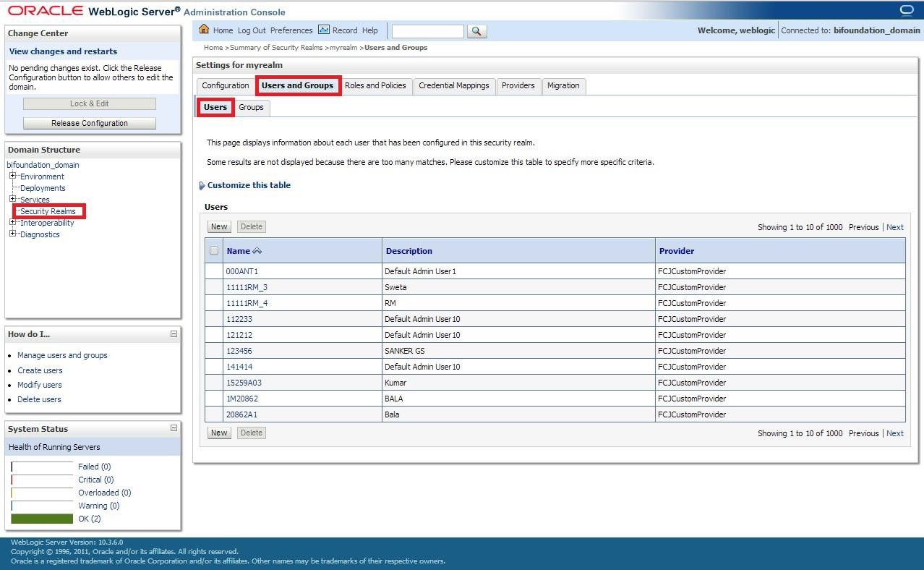This screenshot has height=570, width=924.
Task: Expand the Environment tree node
Action: [x=12, y=176]
